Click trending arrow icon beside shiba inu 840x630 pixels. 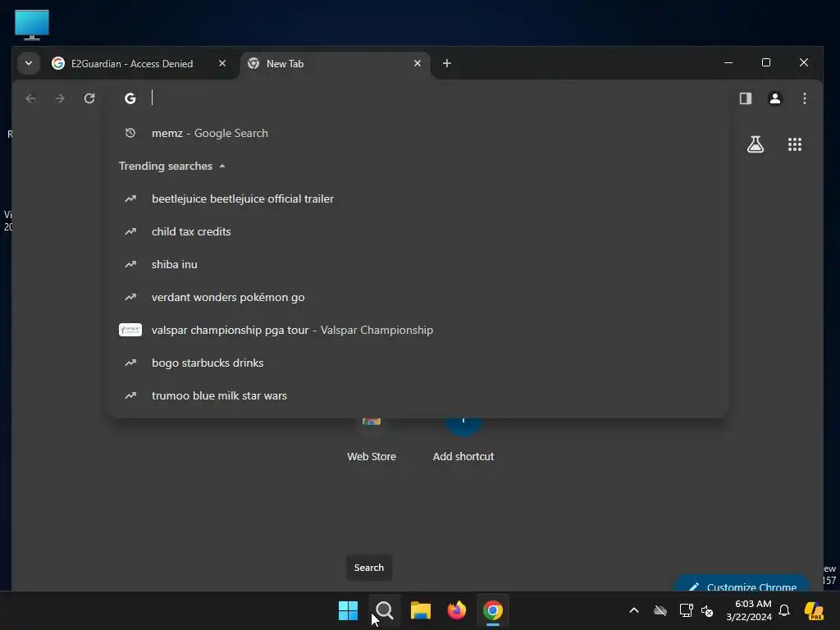[x=130, y=264]
